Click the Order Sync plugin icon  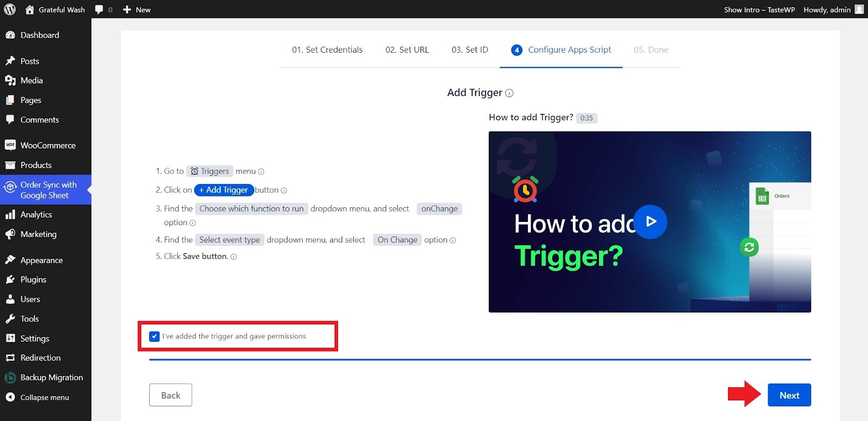coord(10,187)
